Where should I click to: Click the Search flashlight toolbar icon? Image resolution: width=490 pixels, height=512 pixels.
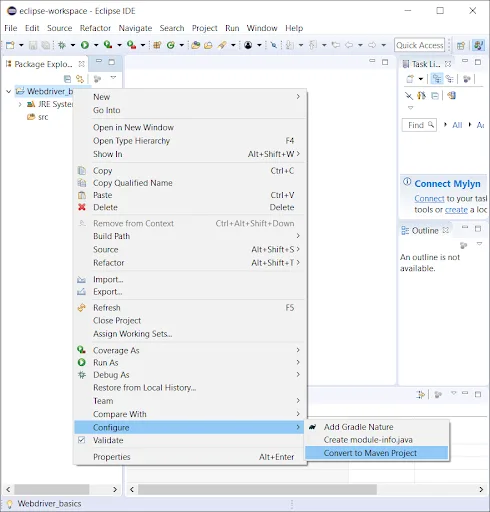point(222,45)
